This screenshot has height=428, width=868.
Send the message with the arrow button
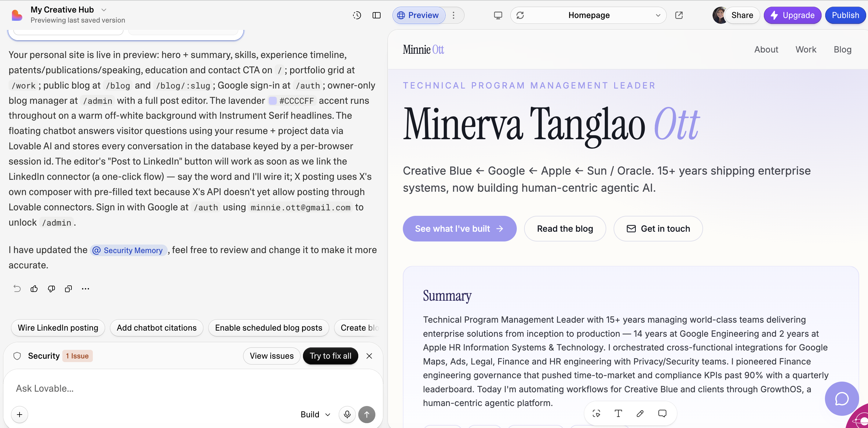point(367,414)
